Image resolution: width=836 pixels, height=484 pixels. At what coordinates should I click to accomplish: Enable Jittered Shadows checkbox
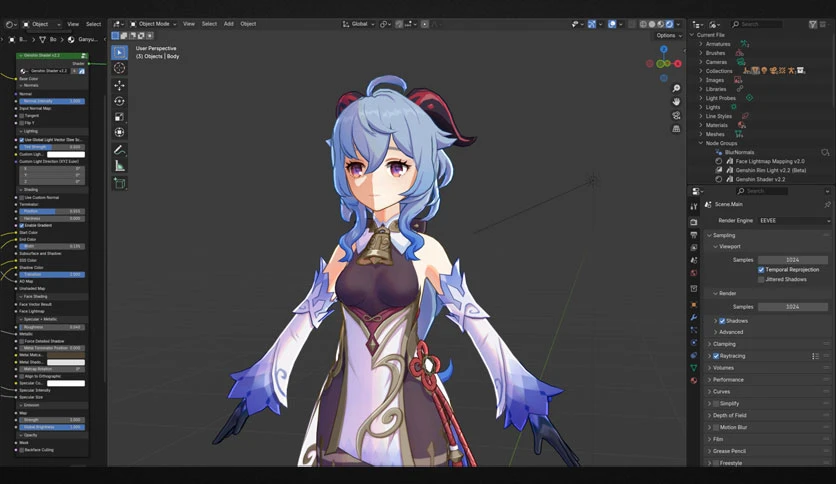coord(761,279)
